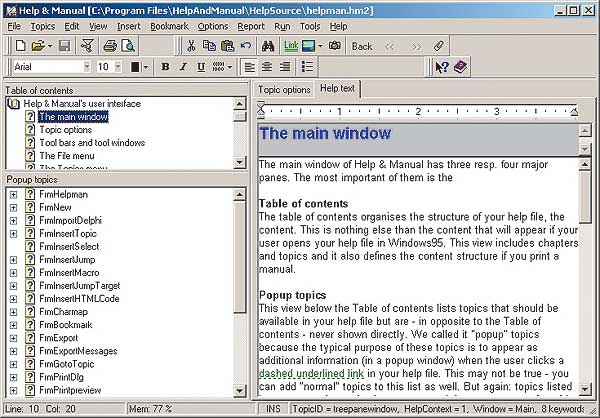Click the compile help file icon
Viewport: 600px width, 418px height.
pyautogui.click(x=87, y=46)
